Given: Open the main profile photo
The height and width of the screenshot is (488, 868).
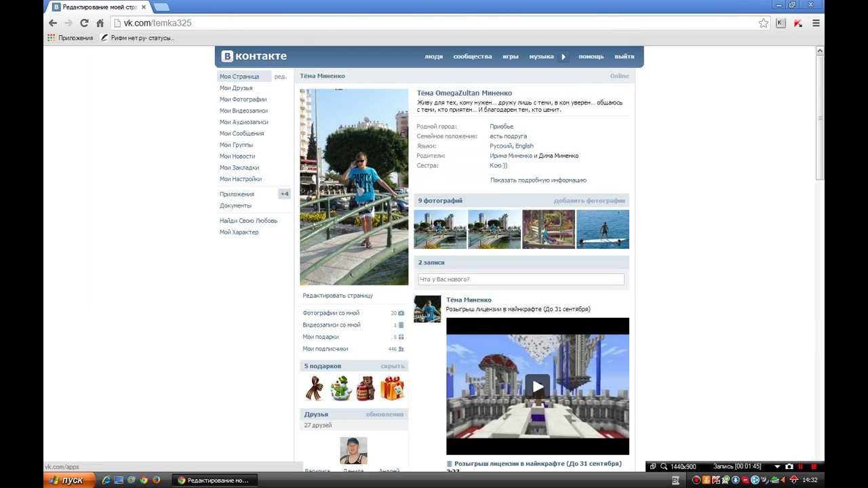Looking at the screenshot, I should (x=354, y=187).
